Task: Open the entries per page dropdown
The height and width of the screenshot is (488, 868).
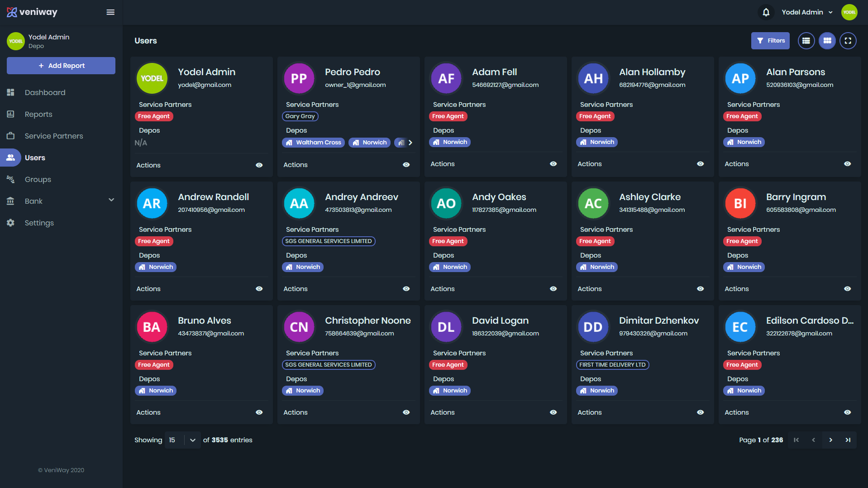Action: click(192, 440)
